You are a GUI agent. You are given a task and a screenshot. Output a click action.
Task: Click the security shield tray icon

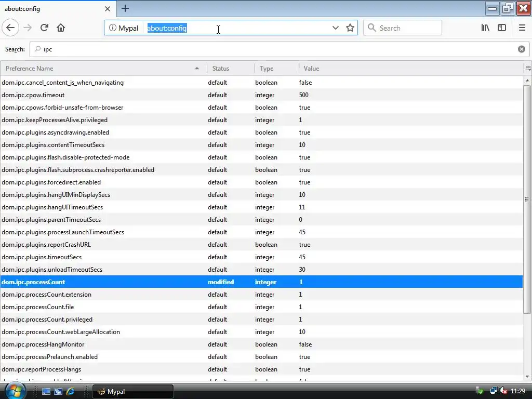click(480, 391)
